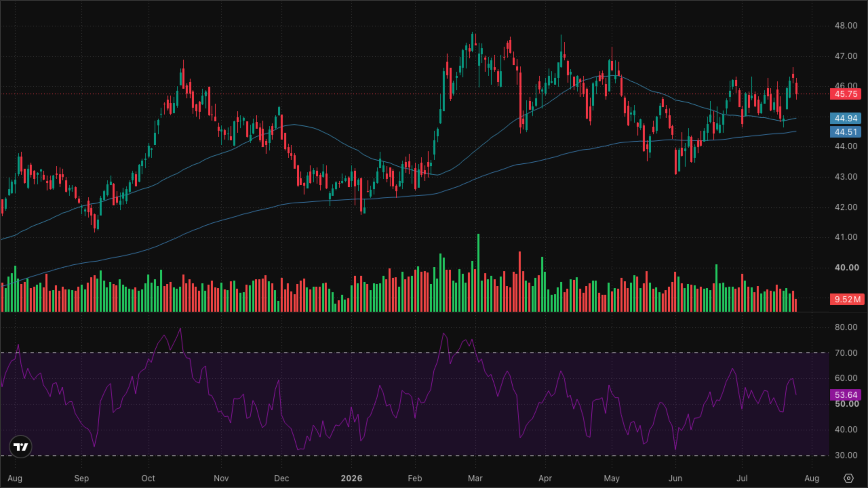The image size is (868, 488).
Task: Open chart settings gear icon
Action: (848, 478)
